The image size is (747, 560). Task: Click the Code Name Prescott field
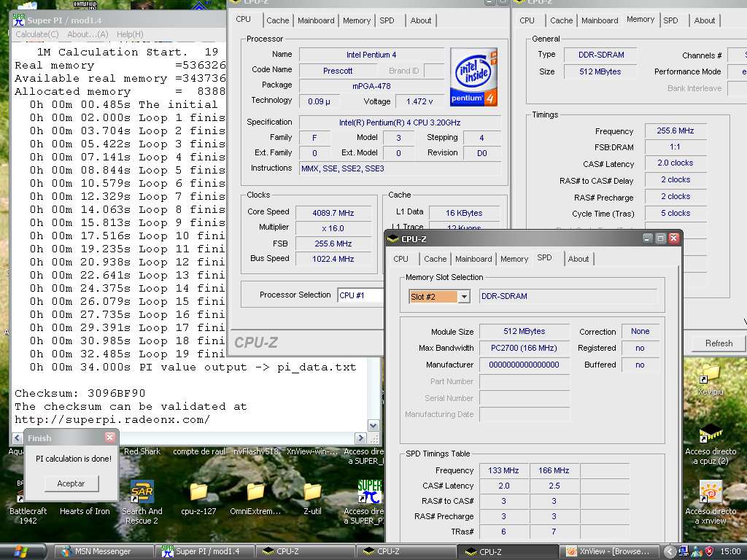click(x=337, y=71)
